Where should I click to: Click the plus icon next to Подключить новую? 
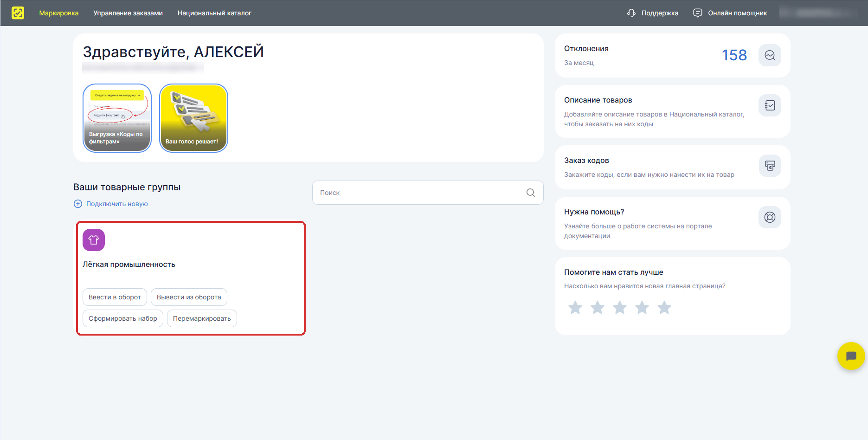click(78, 204)
